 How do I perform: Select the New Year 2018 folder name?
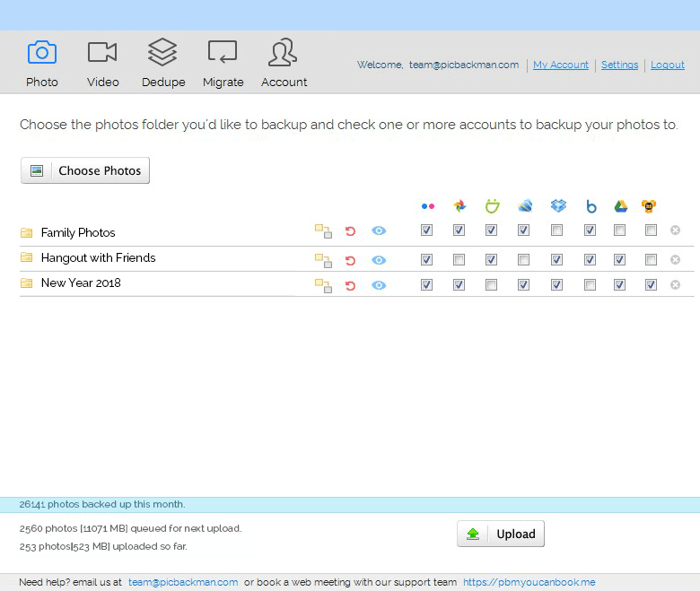(x=81, y=282)
